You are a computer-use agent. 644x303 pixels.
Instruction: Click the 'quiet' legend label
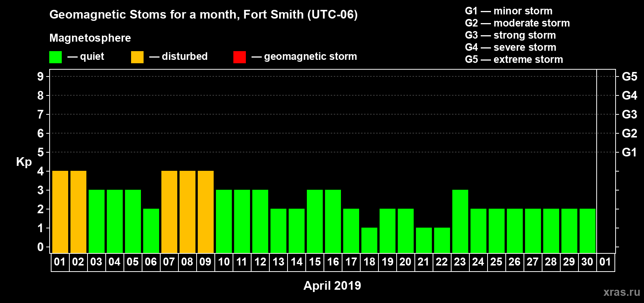[92, 56]
